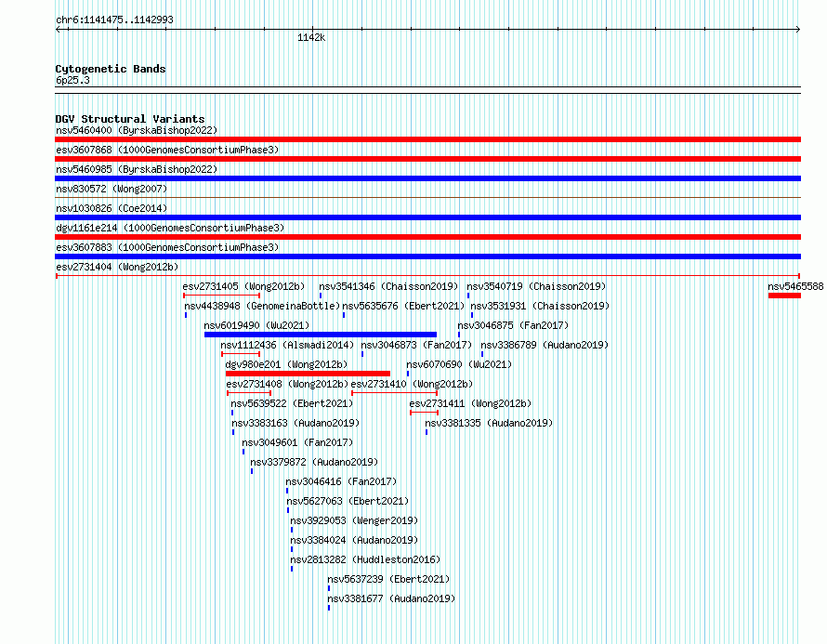Click the red bracket under esv2731408
The image size is (827, 644).
tap(249, 393)
